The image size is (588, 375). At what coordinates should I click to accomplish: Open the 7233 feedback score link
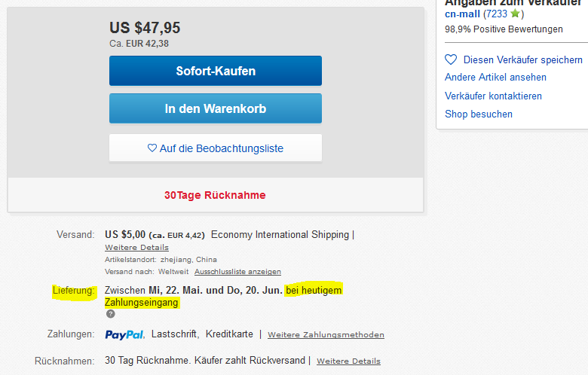[x=495, y=14]
